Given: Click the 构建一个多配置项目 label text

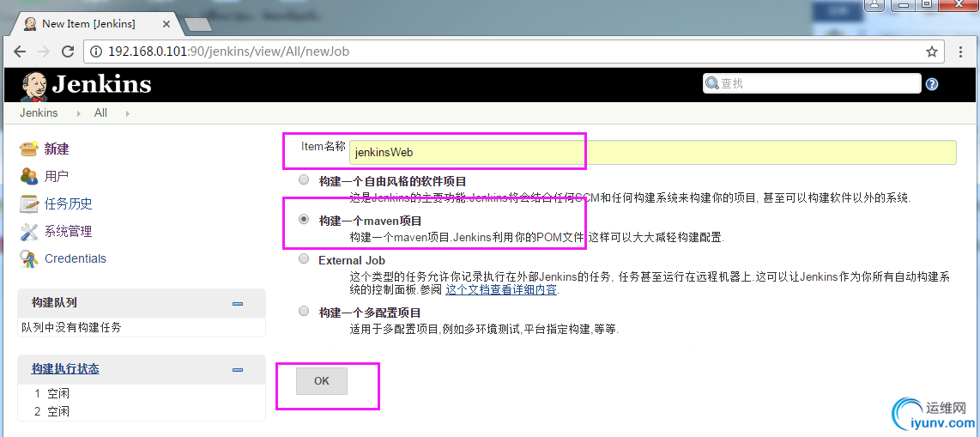Looking at the screenshot, I should (370, 312).
